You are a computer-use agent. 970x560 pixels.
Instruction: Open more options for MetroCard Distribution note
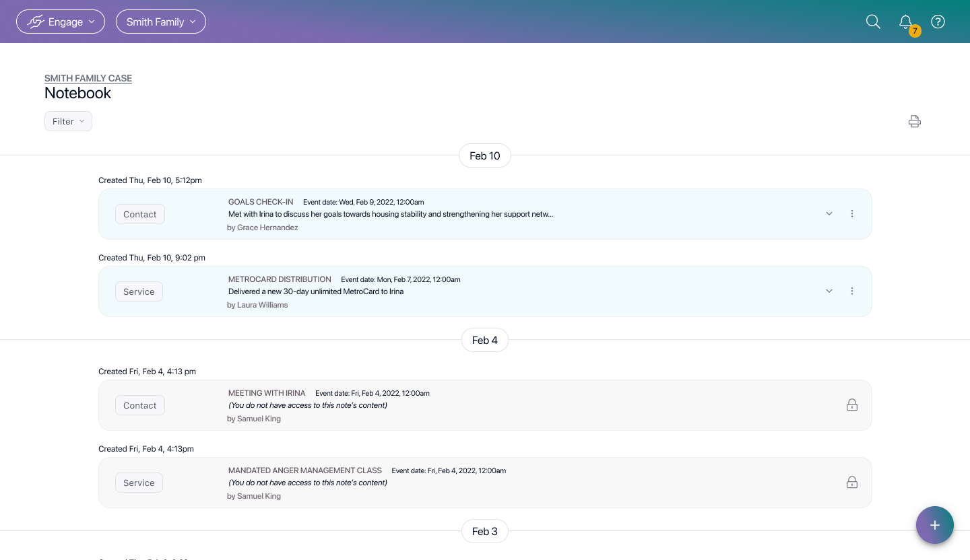pos(852,291)
